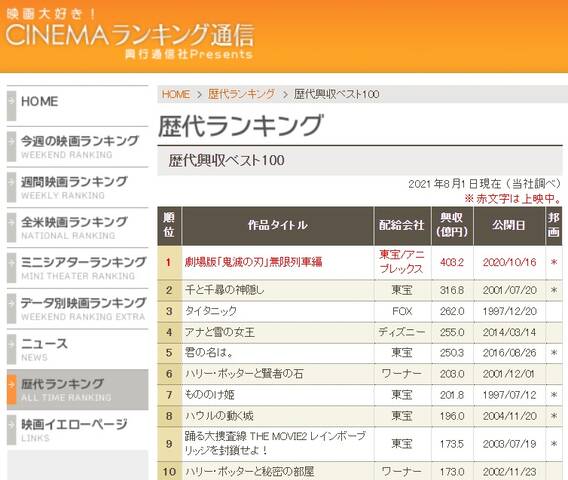
Task: Click the 歴代ランキング breadcrumb link
Action: (x=241, y=95)
